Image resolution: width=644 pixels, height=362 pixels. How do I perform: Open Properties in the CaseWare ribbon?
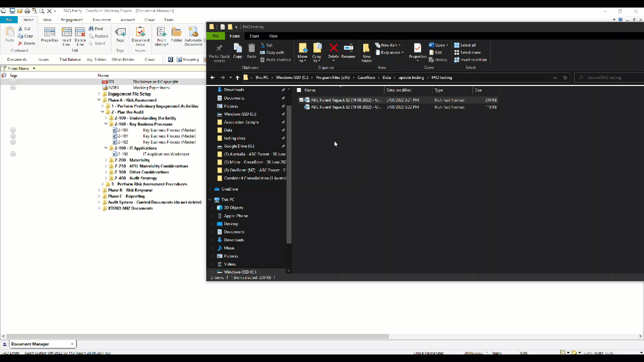49,35
